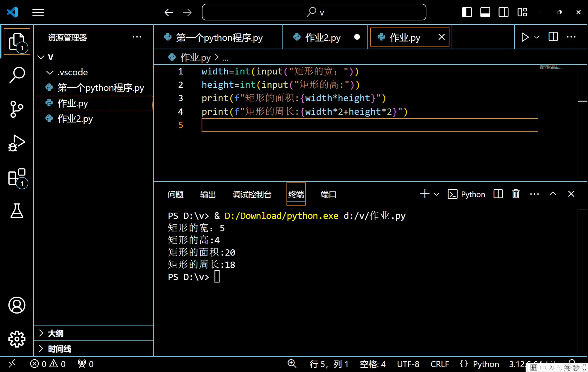Select the 终端 terminal tab
Image resolution: width=588 pixels, height=372 pixels.
coord(296,194)
